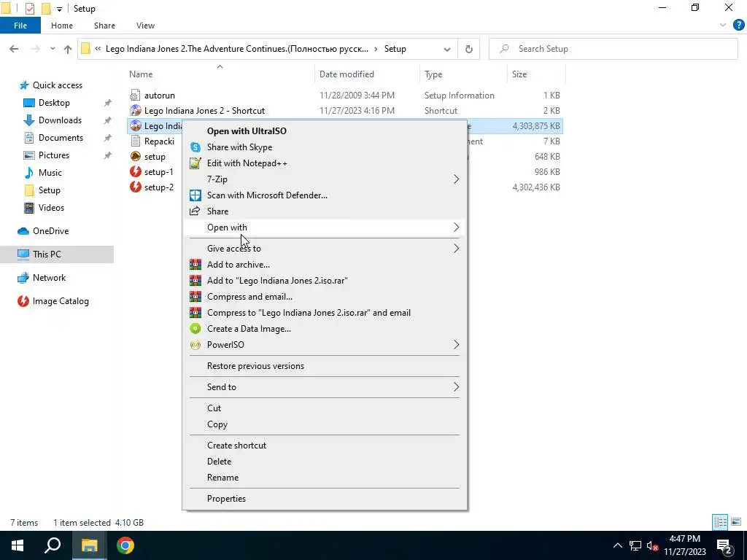Image resolution: width=747 pixels, height=560 pixels.
Task: Click the Skype icon in context menu
Action: [196, 147]
